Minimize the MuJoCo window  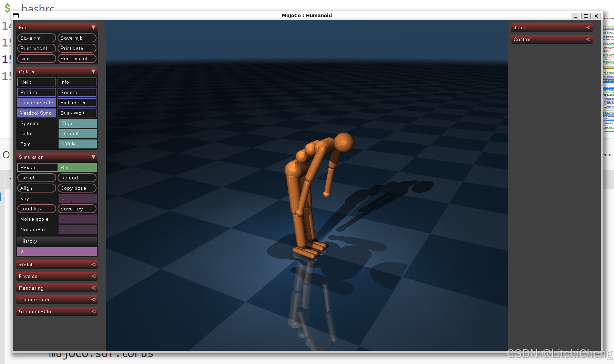point(575,16)
